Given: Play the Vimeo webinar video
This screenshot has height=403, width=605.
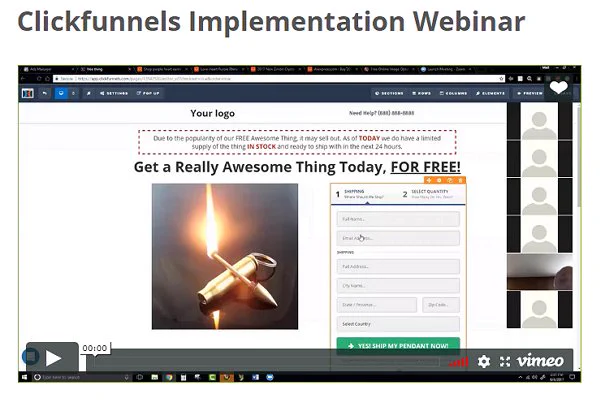Looking at the screenshot, I should tap(52, 357).
